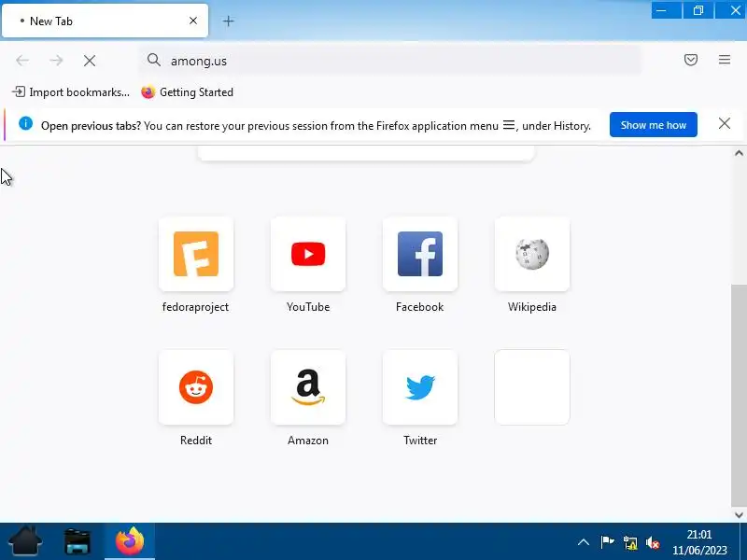Click the Show me how button
Viewport: 747px width, 560px height.
pos(653,125)
